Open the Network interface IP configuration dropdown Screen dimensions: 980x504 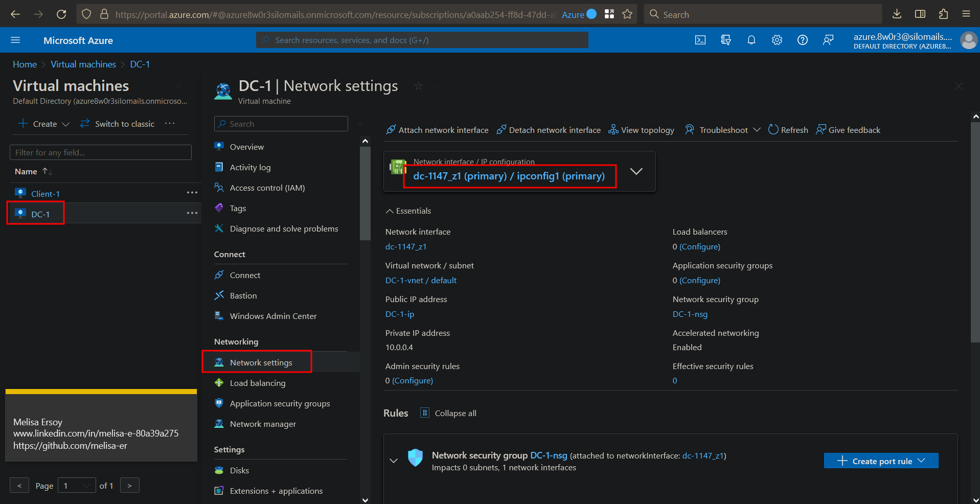click(x=636, y=171)
